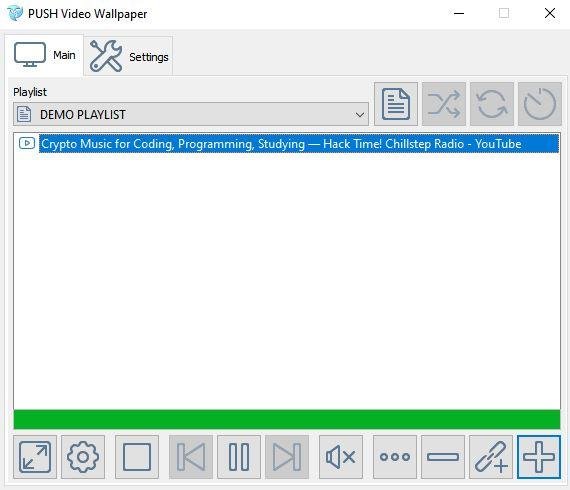Viewport: 570px width, 490px height.
Task: Toggle repeat loop mode
Action: click(x=492, y=104)
